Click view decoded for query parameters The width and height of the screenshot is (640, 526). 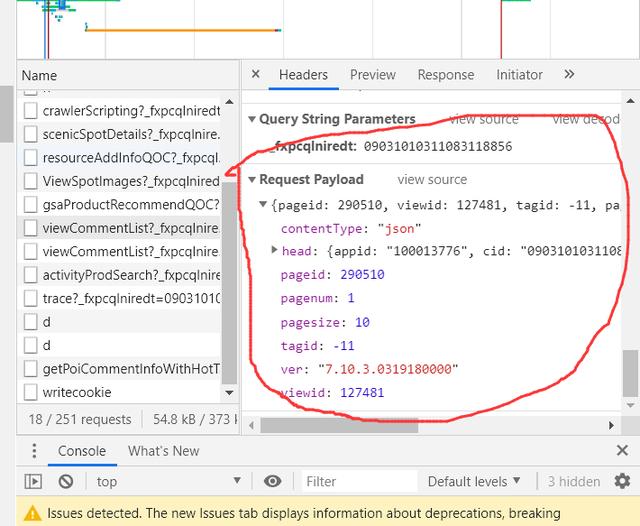click(586, 119)
